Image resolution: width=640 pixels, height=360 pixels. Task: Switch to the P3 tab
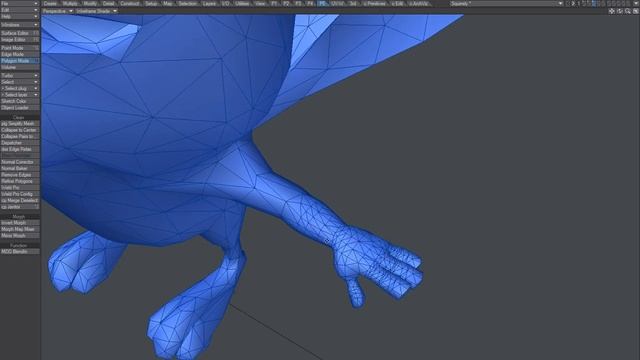tap(298, 3)
